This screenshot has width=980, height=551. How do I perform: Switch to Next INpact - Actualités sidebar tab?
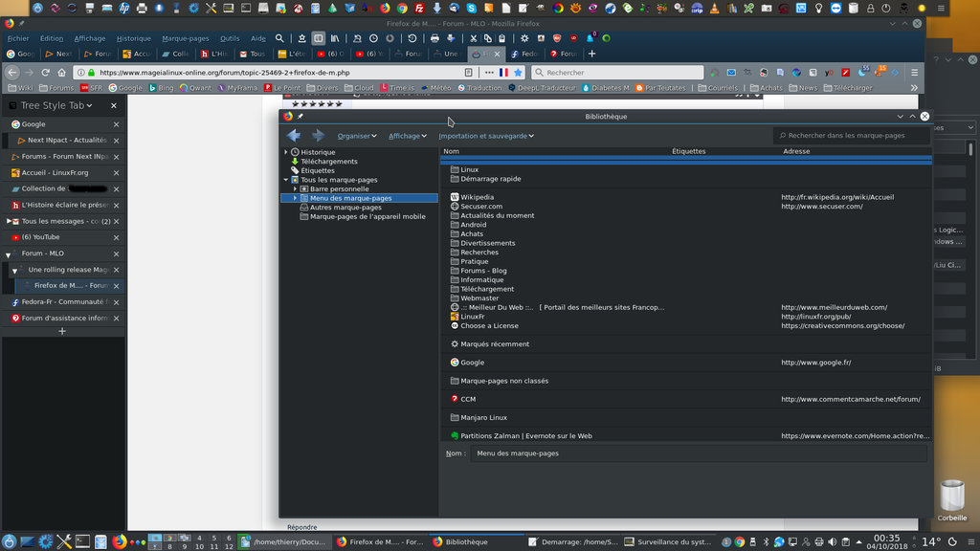[64, 141]
